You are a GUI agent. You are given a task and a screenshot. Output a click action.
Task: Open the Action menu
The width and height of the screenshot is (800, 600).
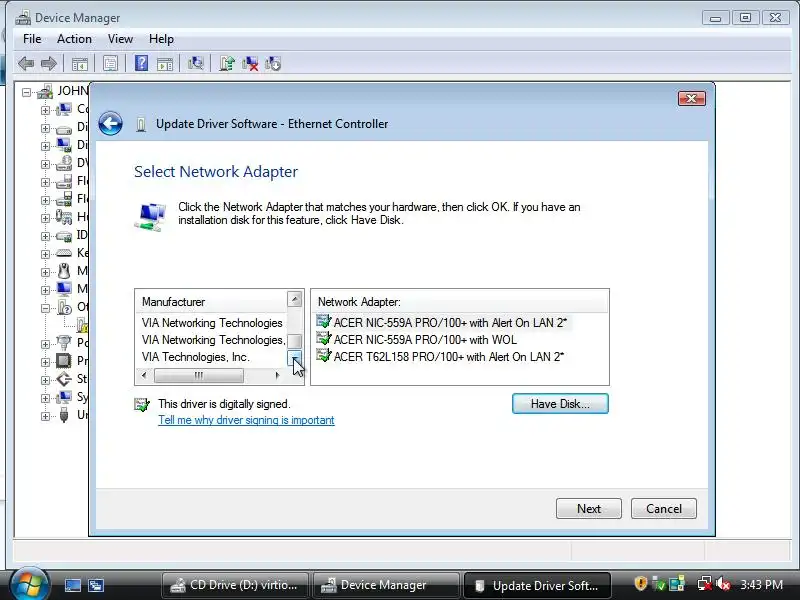coord(74,39)
